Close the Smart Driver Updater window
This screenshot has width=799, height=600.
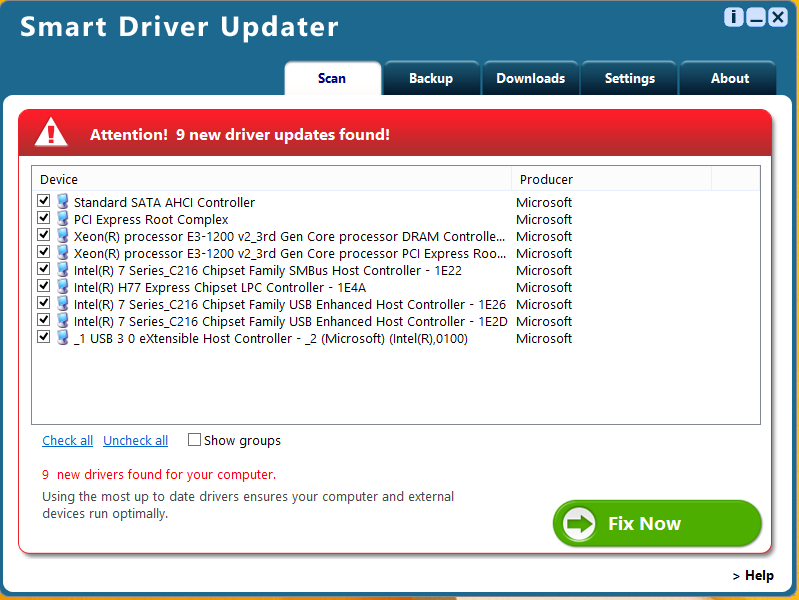(x=778, y=17)
